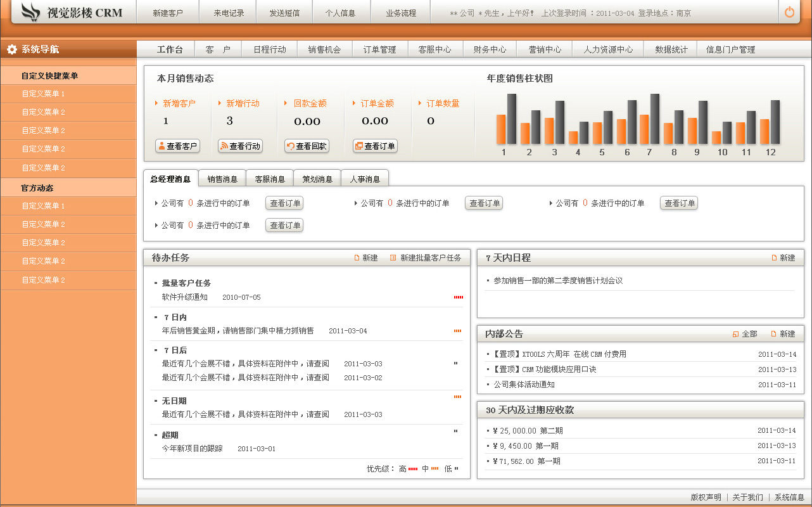Click 新建 icon in 待办任务 panel
This screenshot has height=507, width=812.
pyautogui.click(x=357, y=258)
